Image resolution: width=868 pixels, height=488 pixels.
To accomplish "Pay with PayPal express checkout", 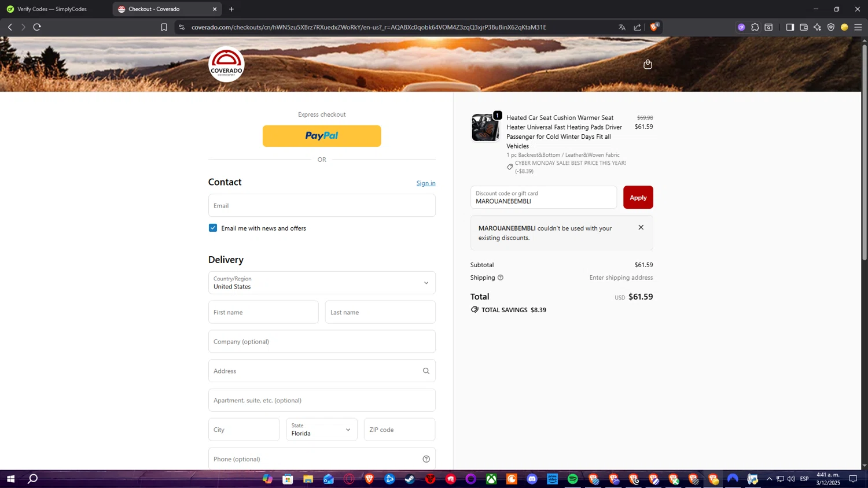I will click(322, 136).
